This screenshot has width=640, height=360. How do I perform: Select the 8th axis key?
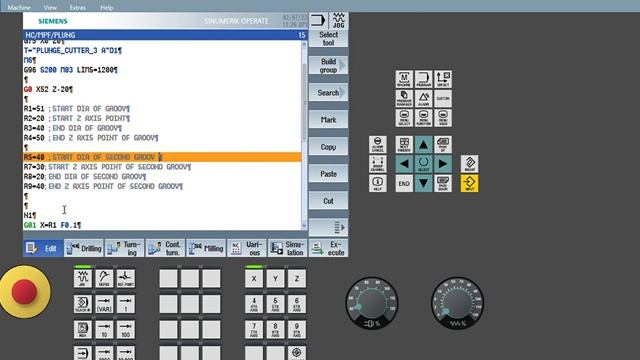tap(275, 329)
